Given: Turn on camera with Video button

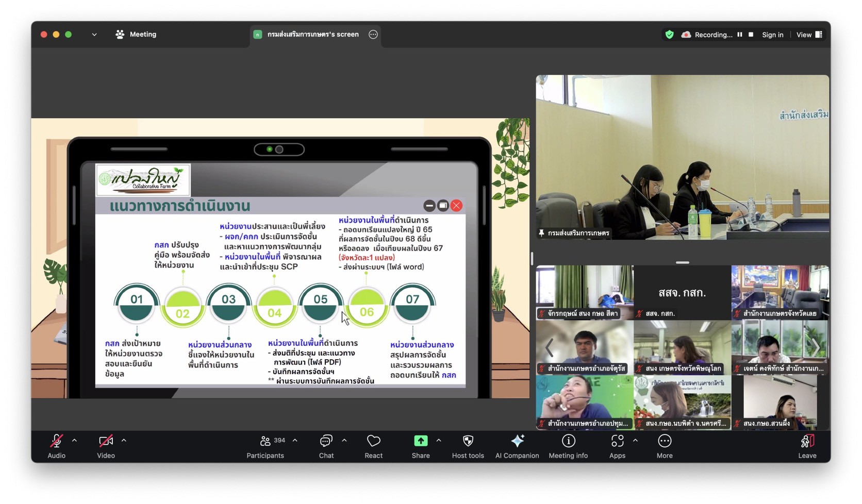Looking at the screenshot, I should tap(106, 442).
